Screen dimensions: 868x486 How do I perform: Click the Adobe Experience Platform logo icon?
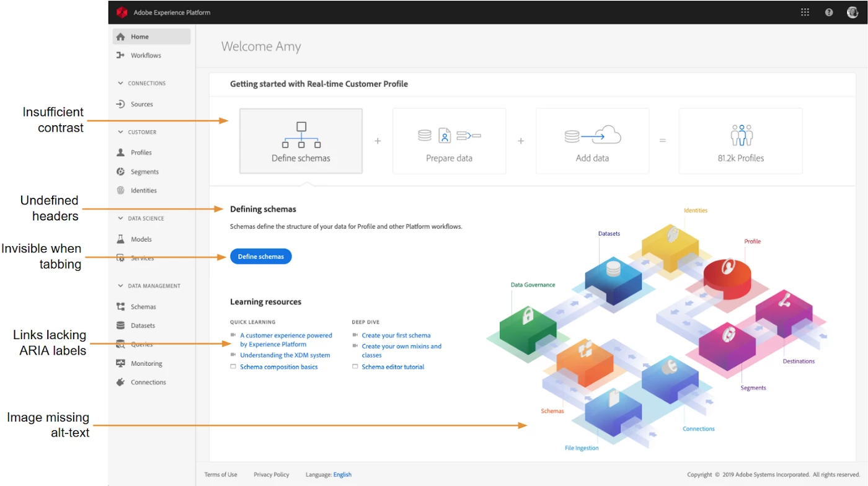(122, 12)
